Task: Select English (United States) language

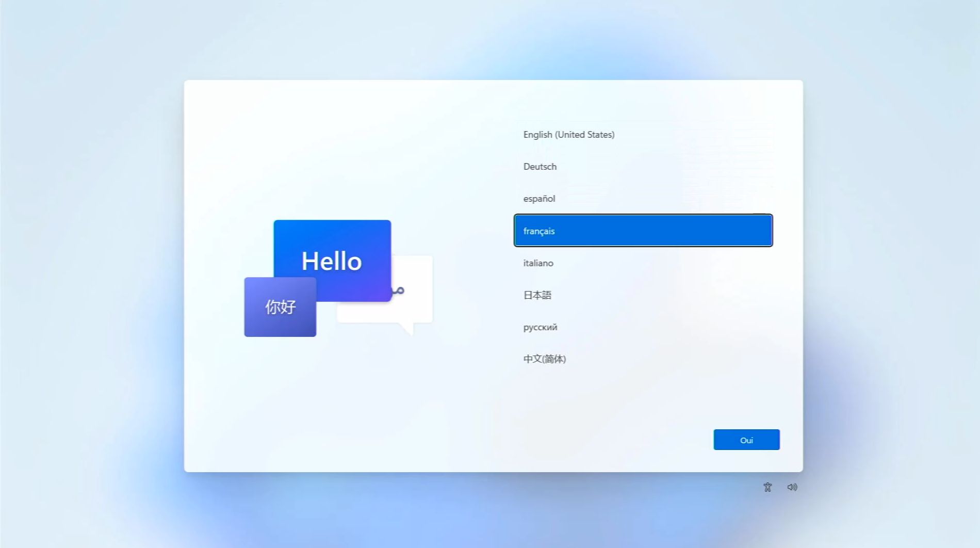Action: point(643,135)
